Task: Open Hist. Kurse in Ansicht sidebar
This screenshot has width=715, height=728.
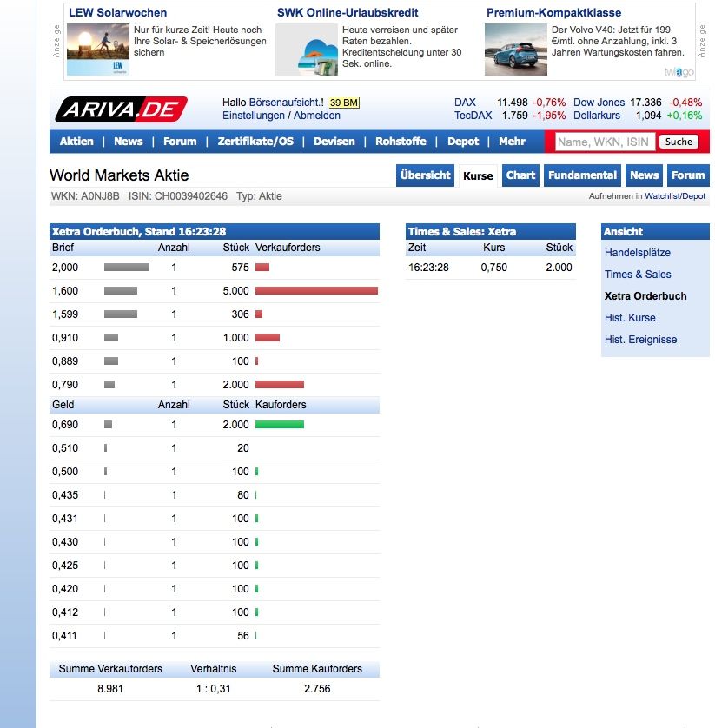Action: pos(630,318)
